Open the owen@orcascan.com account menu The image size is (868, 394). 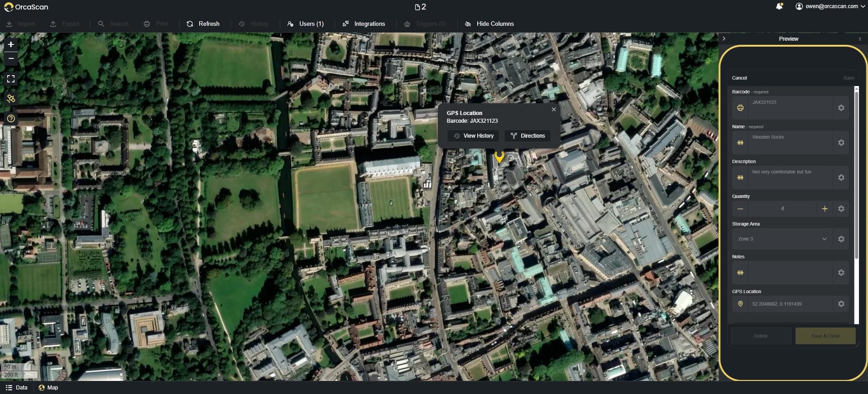coord(830,6)
